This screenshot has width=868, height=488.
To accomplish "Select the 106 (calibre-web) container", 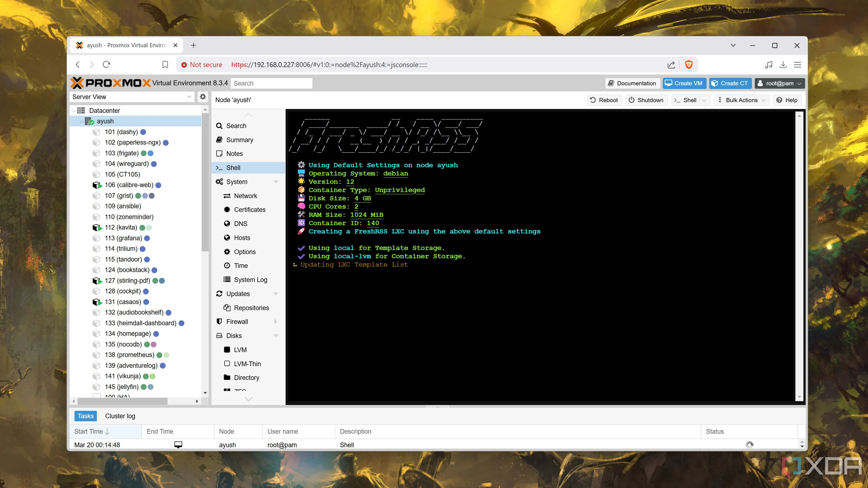I will click(129, 185).
